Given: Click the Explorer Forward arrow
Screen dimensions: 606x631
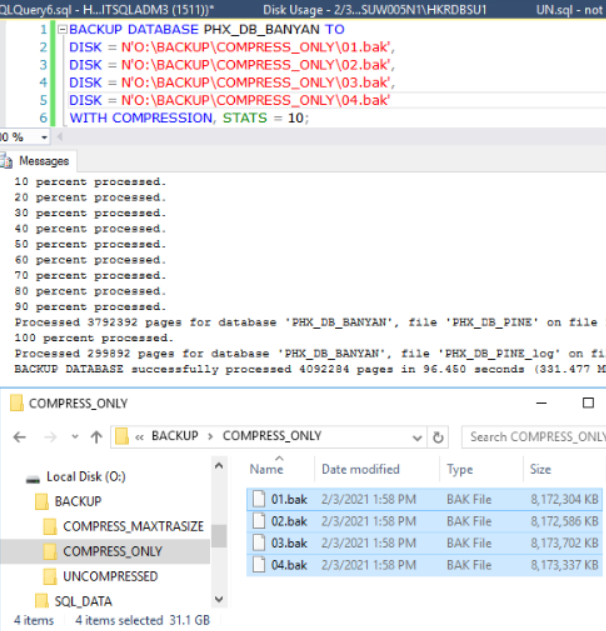Looking at the screenshot, I should tap(50, 437).
